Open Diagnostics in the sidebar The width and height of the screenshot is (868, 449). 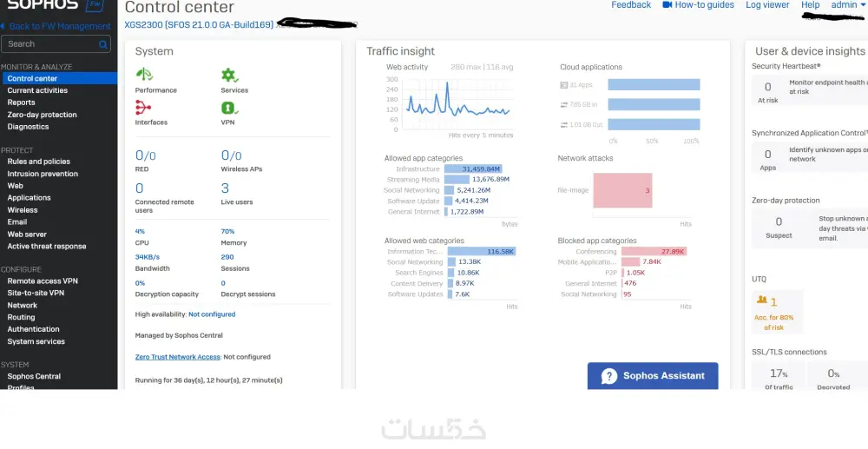point(28,127)
